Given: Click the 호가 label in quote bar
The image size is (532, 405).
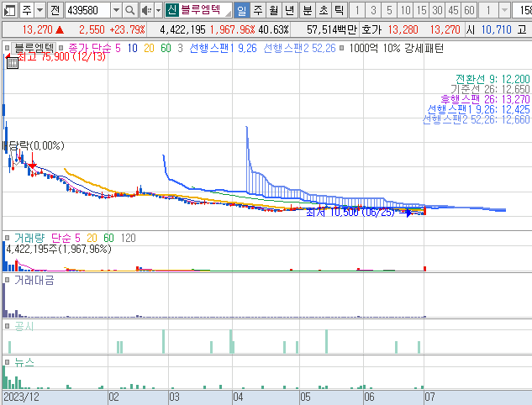Looking at the screenshot, I should [371, 30].
